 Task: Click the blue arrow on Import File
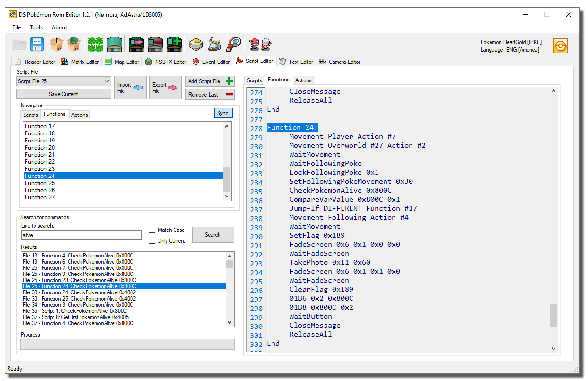pyautogui.click(x=138, y=88)
